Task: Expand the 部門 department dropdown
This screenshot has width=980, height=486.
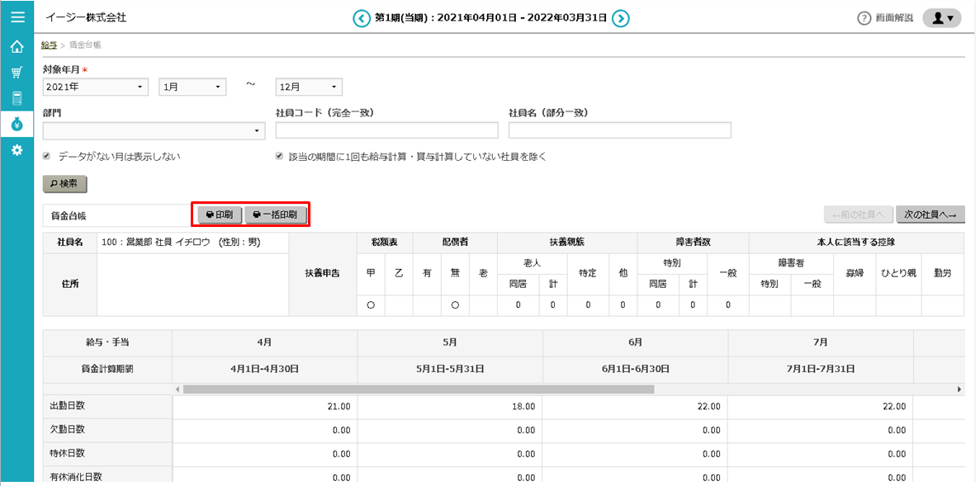Action: 154,130
